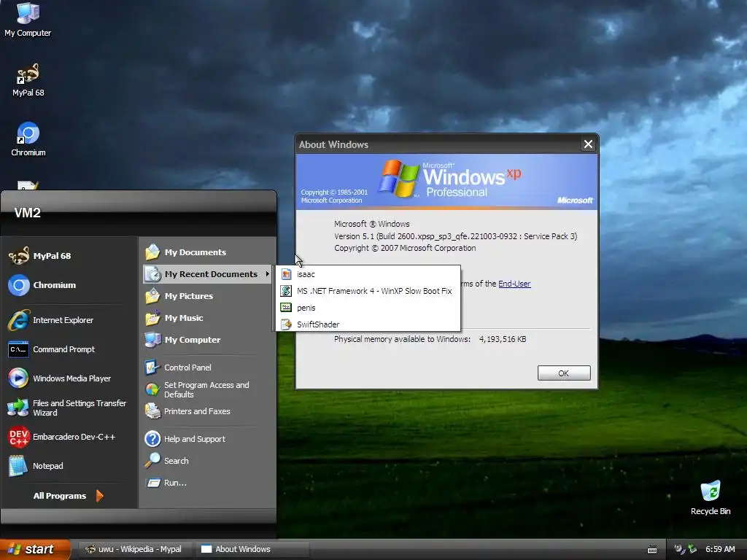Open End-User license link in About Windows
The width and height of the screenshot is (747, 560).
coord(514,284)
